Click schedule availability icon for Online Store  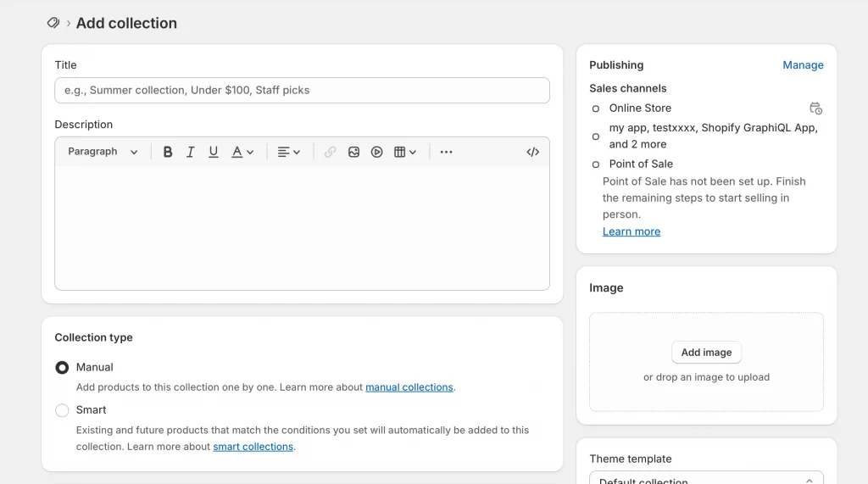tap(815, 108)
